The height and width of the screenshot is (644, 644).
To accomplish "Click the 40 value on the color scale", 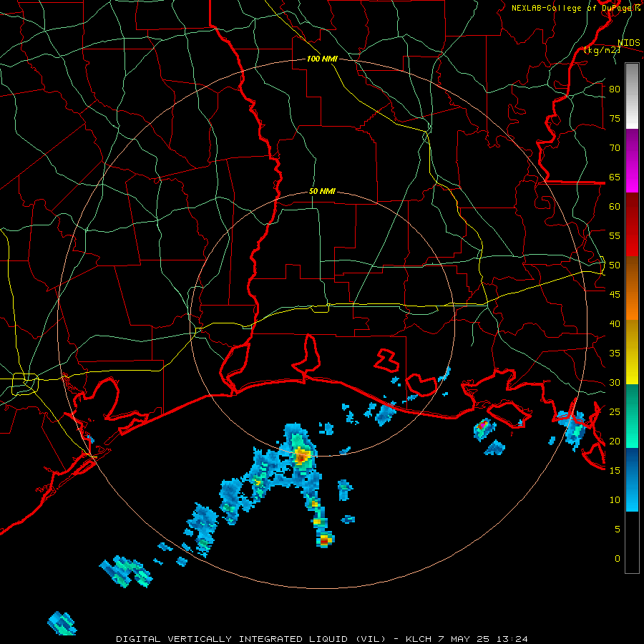I will click(x=615, y=323).
